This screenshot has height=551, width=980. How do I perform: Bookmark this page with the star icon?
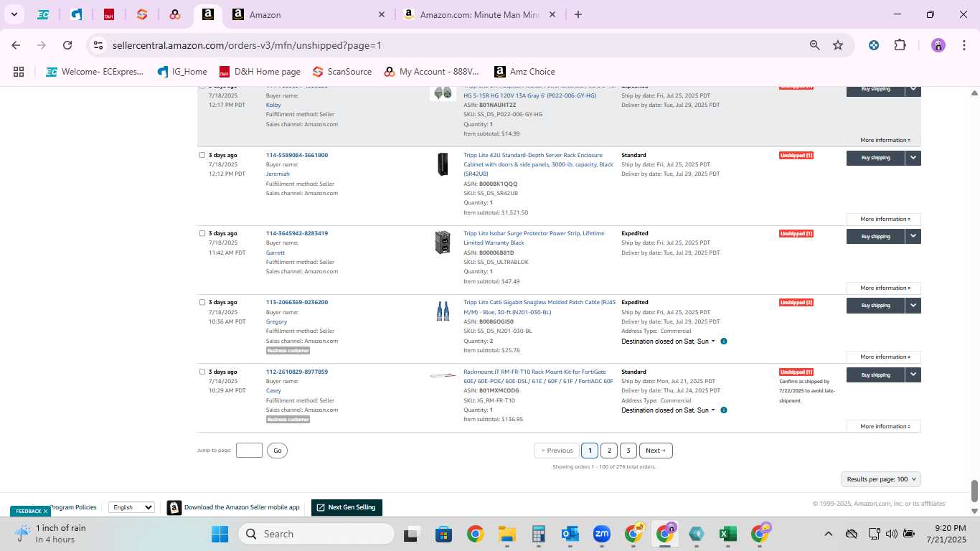coord(838,45)
